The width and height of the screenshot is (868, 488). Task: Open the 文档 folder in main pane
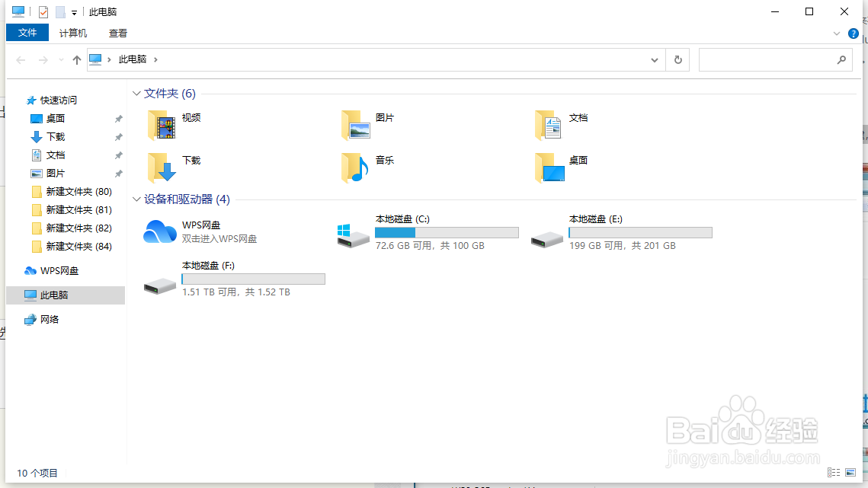(549, 125)
